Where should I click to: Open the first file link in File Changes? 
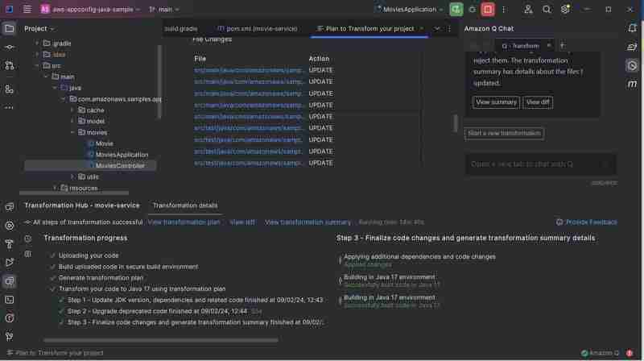click(249, 70)
